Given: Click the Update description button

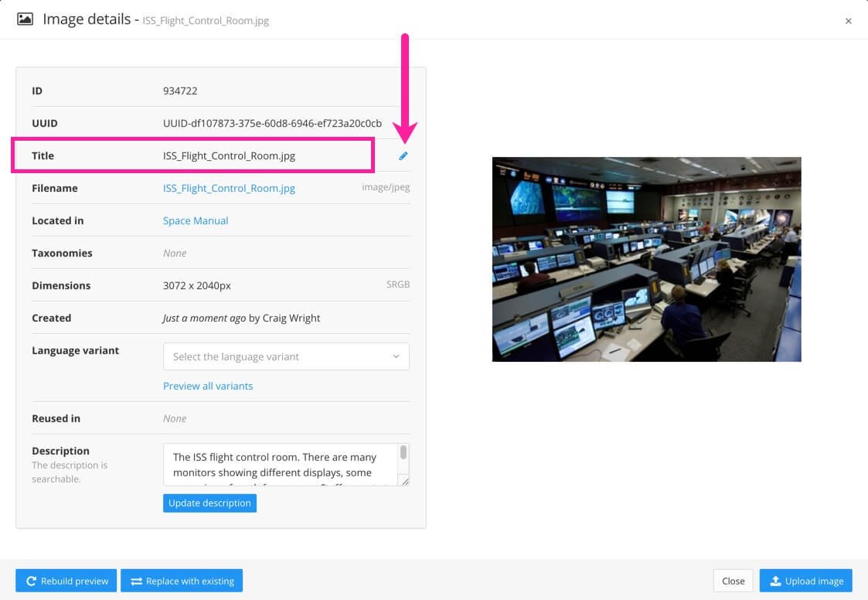Looking at the screenshot, I should (x=209, y=503).
